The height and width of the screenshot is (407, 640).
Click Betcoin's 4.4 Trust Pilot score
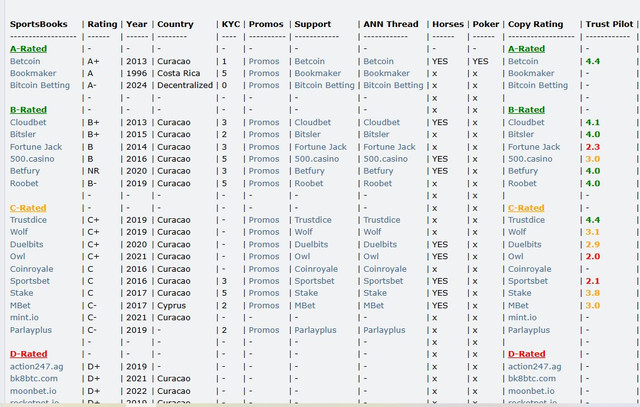point(593,61)
